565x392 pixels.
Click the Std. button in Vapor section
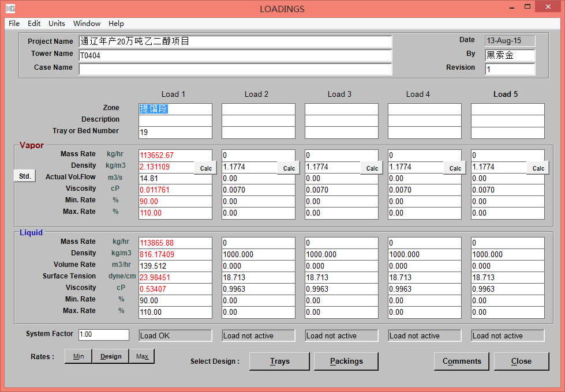click(x=25, y=176)
